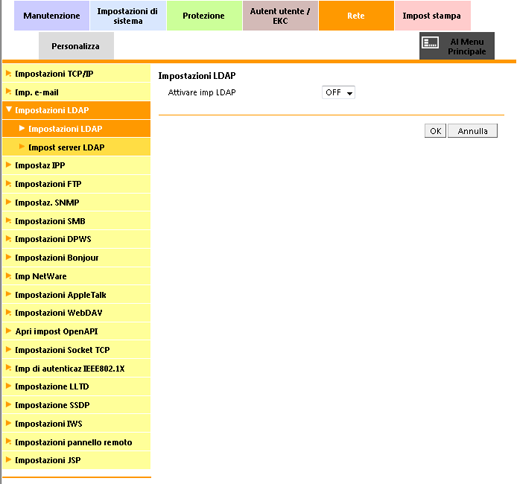517x484 pixels.
Task: Click the Annulla button
Action: tap(473, 131)
